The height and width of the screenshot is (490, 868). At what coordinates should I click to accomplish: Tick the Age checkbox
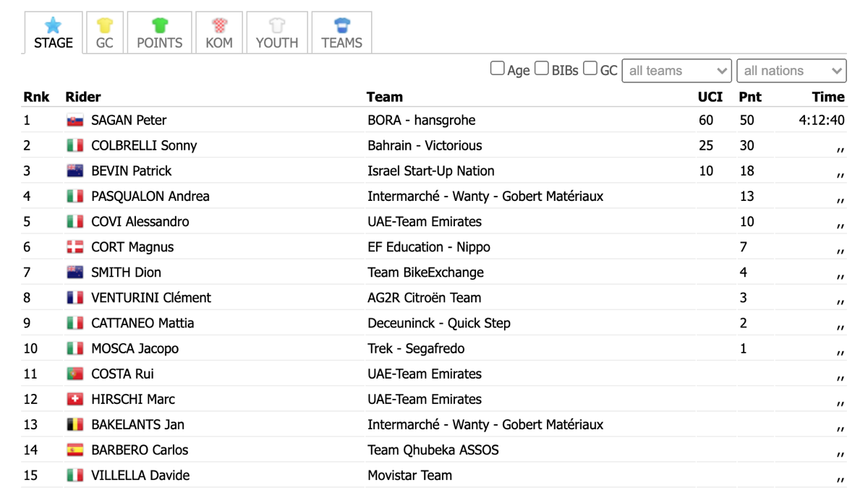click(498, 69)
